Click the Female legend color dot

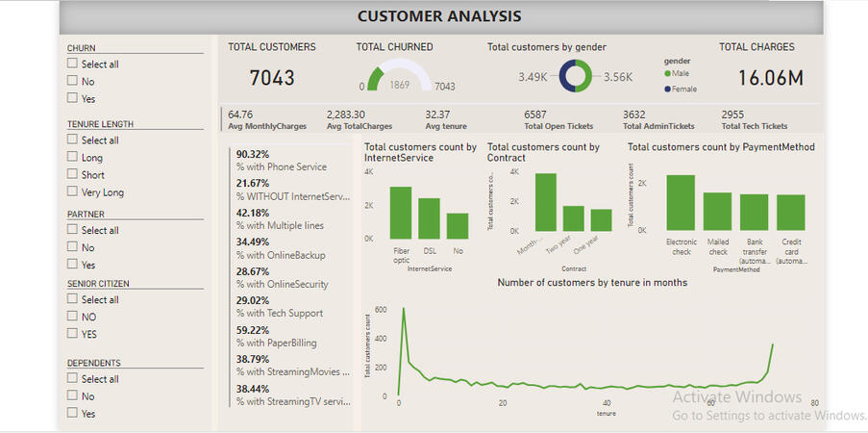coord(668,89)
